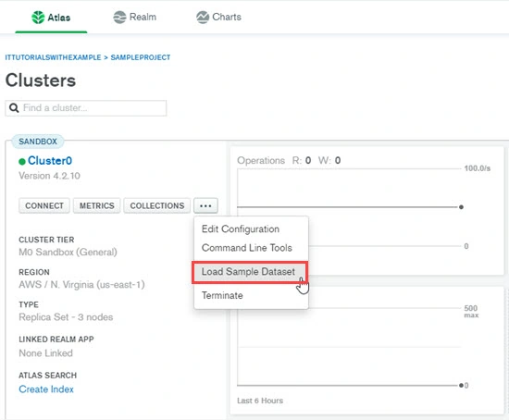Viewport: 509px width, 420px height.
Task: Click the Atlas leaf logo icon
Action: [38, 18]
